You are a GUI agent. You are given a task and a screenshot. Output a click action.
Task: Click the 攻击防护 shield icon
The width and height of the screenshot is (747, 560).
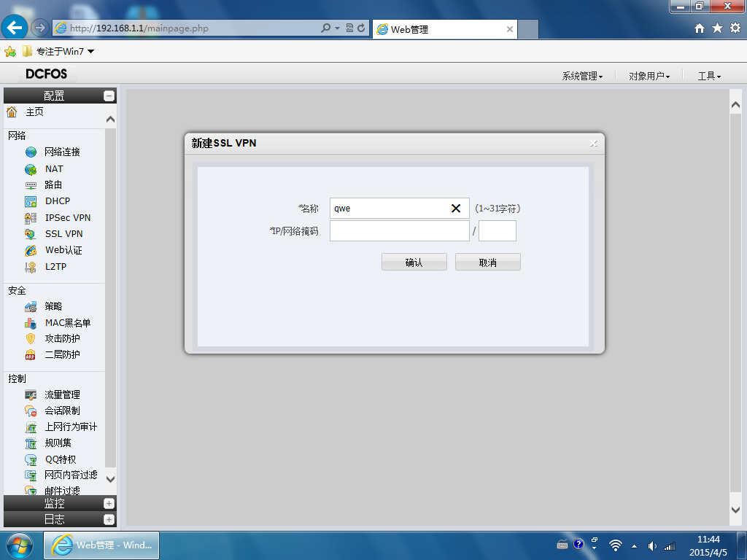(x=31, y=338)
